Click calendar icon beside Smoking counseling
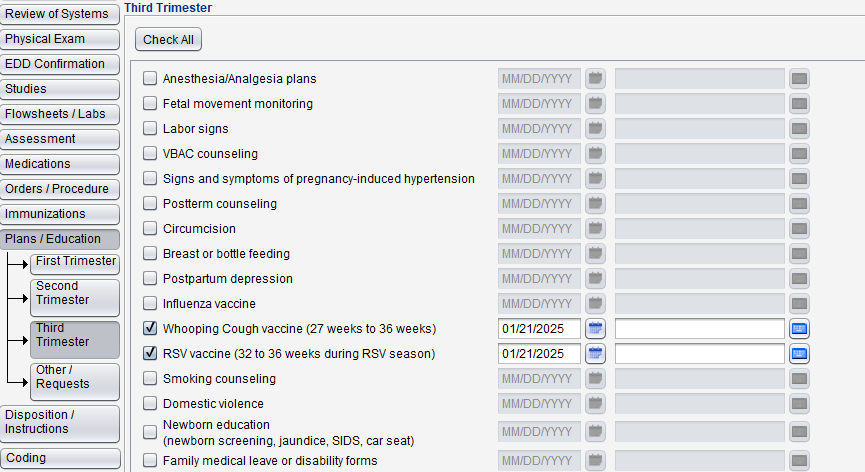865x472 pixels. tap(595, 379)
